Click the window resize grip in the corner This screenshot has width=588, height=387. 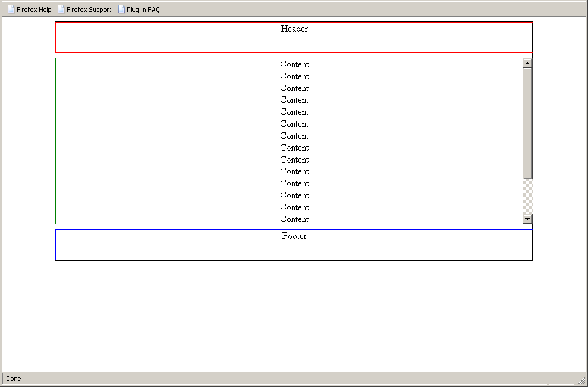581,380
